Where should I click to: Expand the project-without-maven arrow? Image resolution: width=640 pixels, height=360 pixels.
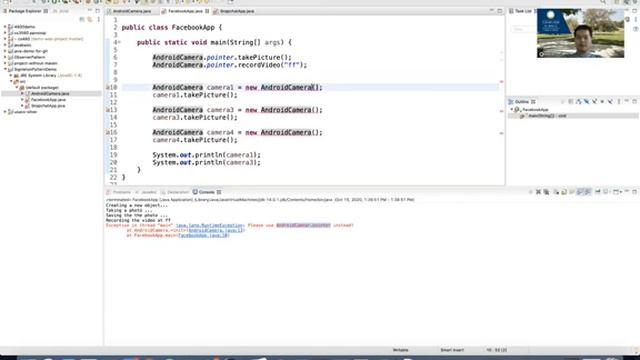point(5,63)
